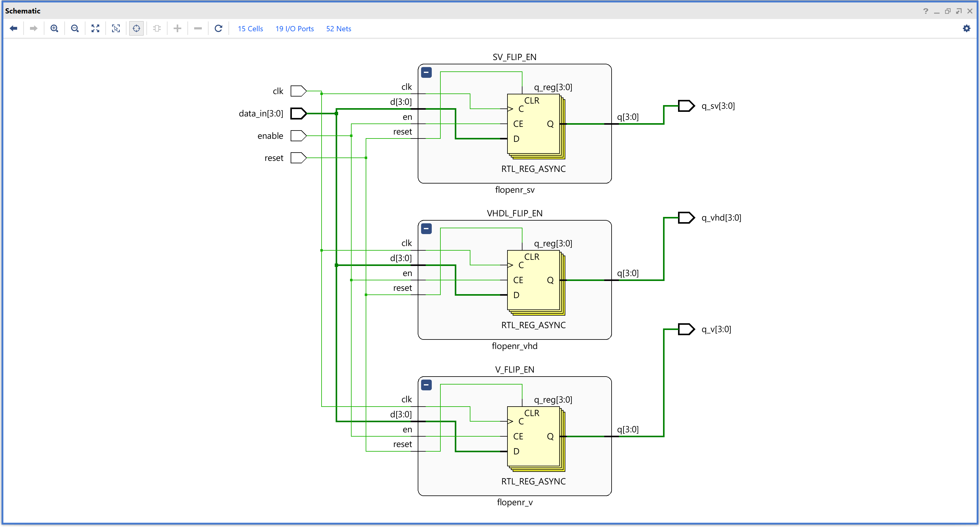980x527 pixels.
Task: Click the help question mark icon
Action: (x=925, y=11)
